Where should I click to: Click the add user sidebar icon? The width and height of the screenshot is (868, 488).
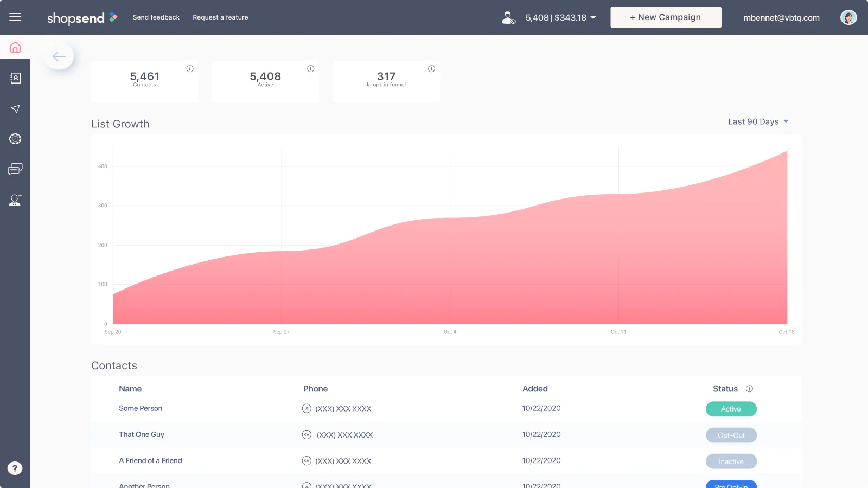(x=15, y=200)
